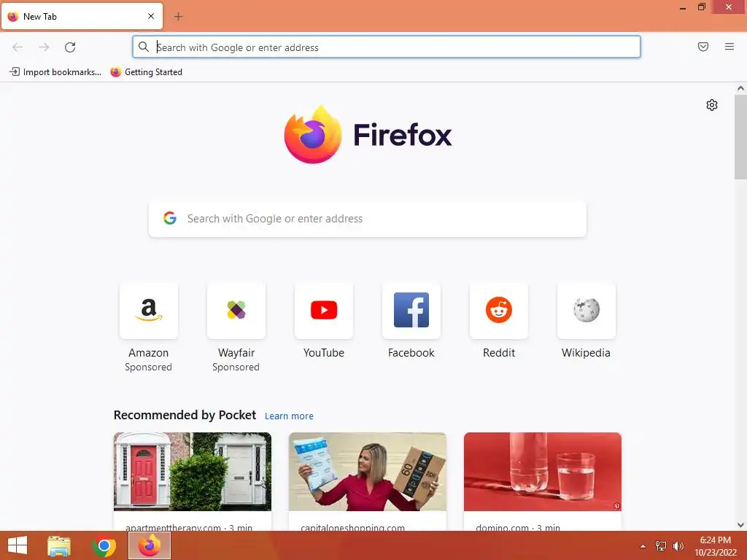Select the New Tab tab
This screenshot has height=560, width=747.
coord(82,16)
